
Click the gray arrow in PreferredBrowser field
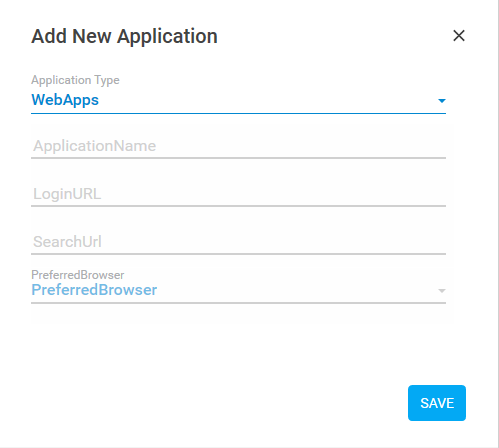tap(442, 291)
